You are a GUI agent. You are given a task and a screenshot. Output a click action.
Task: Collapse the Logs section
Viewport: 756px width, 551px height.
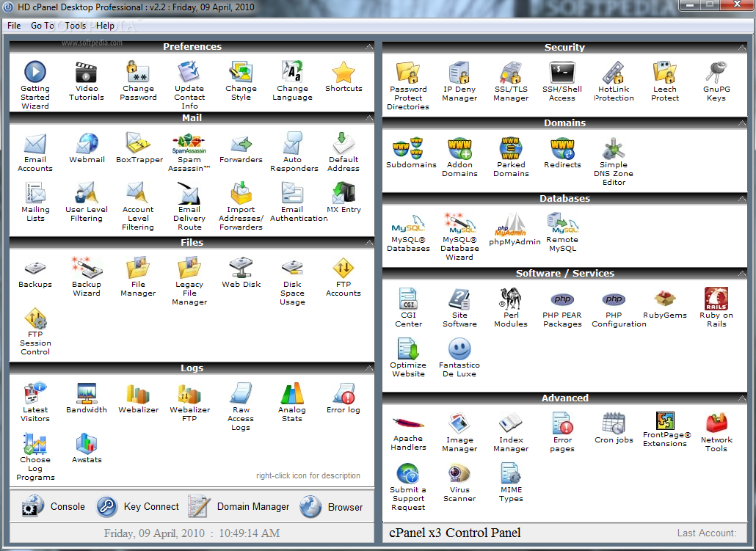(369, 368)
